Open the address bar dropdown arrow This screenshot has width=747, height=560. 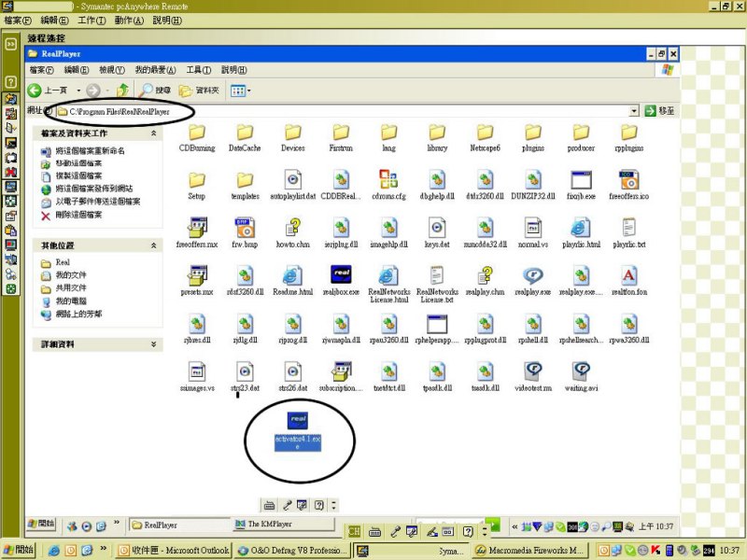[x=634, y=111]
